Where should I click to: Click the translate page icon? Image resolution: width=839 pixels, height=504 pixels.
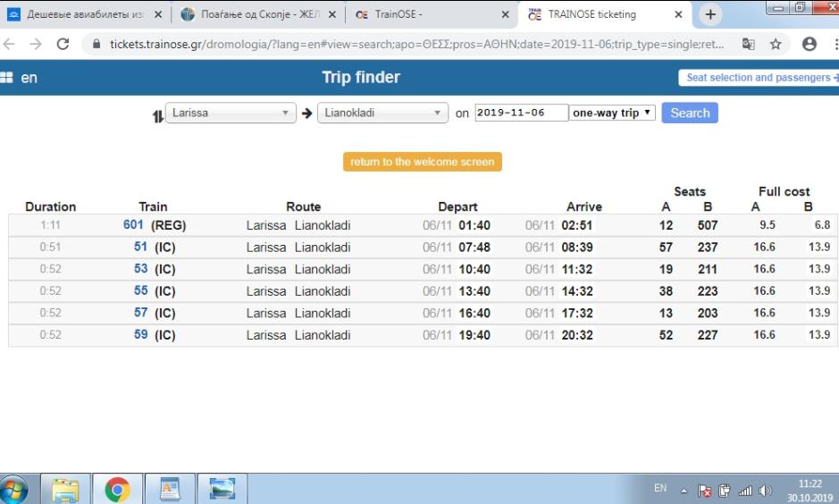pos(748,44)
